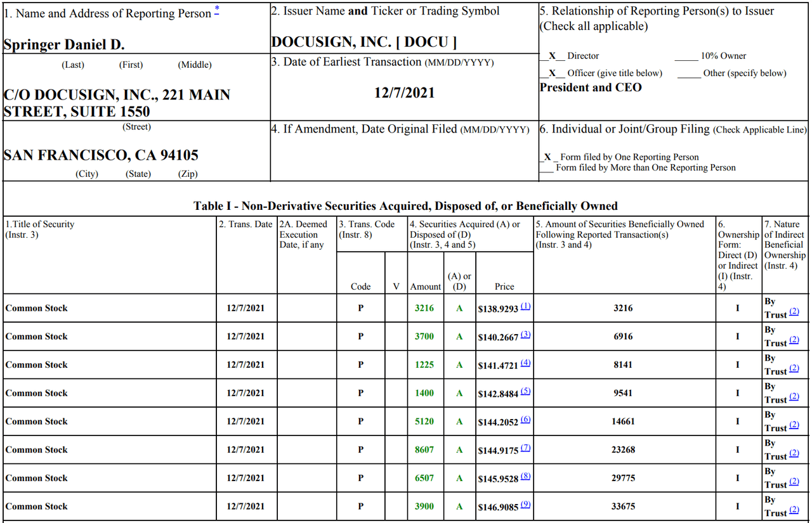812x523 pixels.
Task: Open footnote (1) link next to $138.9293
Action: [x=525, y=306]
